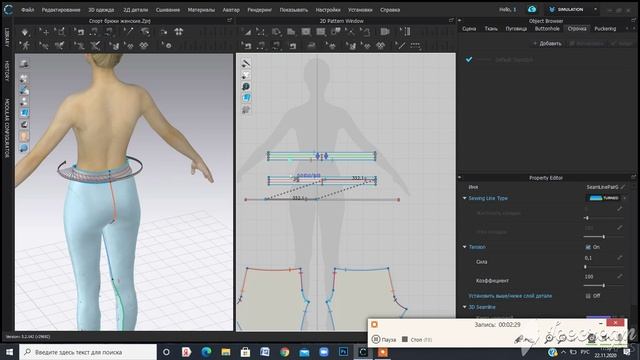Toggle the Tension On checkbox
The height and width of the screenshot is (360, 640).
point(588,247)
